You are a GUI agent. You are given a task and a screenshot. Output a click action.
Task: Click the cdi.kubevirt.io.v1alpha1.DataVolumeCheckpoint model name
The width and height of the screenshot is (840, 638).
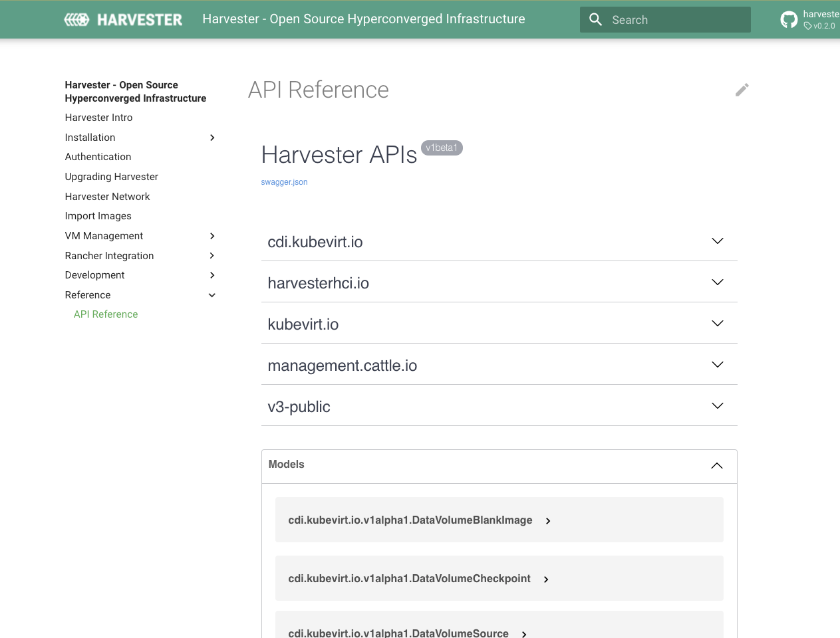pyautogui.click(x=409, y=579)
